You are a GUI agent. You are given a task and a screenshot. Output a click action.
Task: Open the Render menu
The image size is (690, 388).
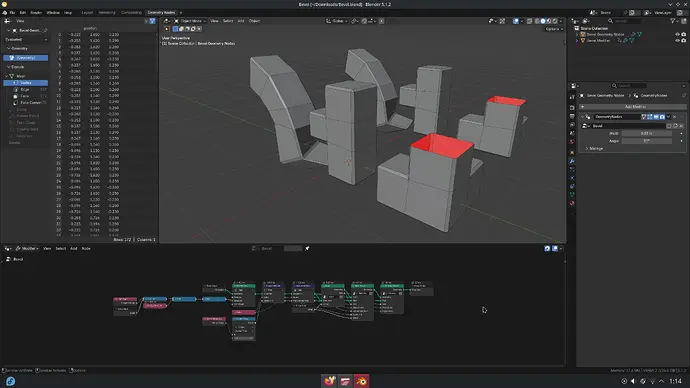coord(36,12)
